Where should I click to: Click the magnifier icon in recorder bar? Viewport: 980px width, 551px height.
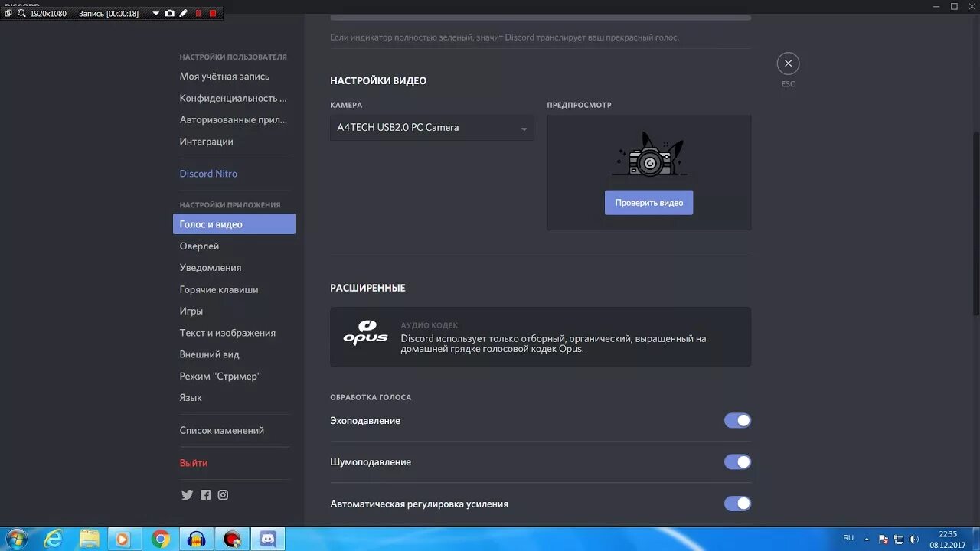[21, 14]
